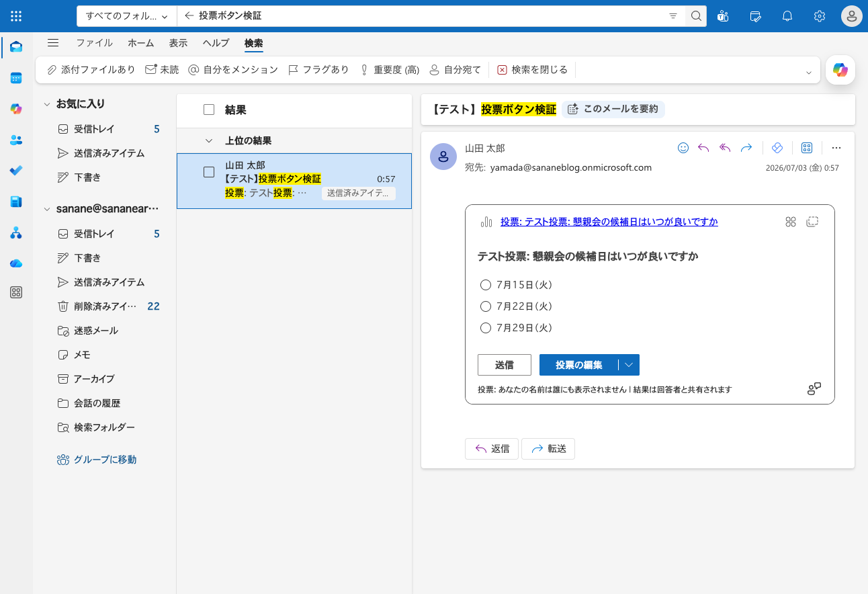
Task: Click the 送信 button in poll
Action: 505,365
